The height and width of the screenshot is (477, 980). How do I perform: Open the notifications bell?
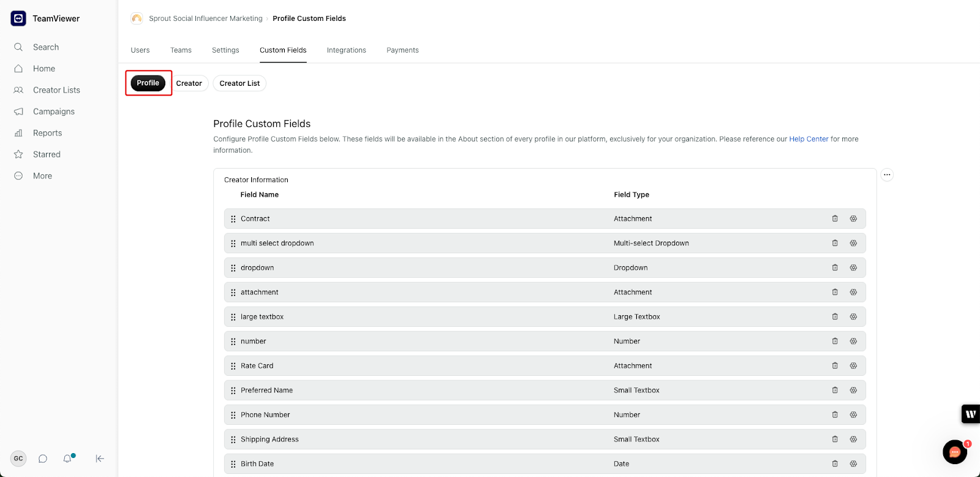(67, 459)
